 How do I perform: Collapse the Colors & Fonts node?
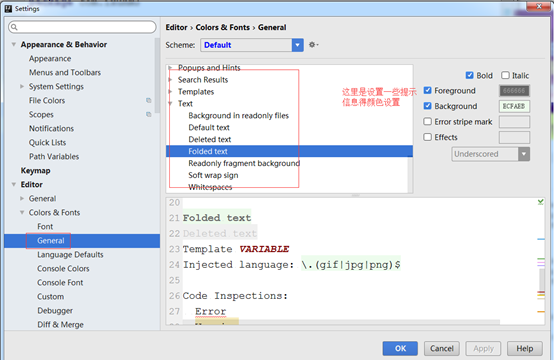[x=22, y=212]
